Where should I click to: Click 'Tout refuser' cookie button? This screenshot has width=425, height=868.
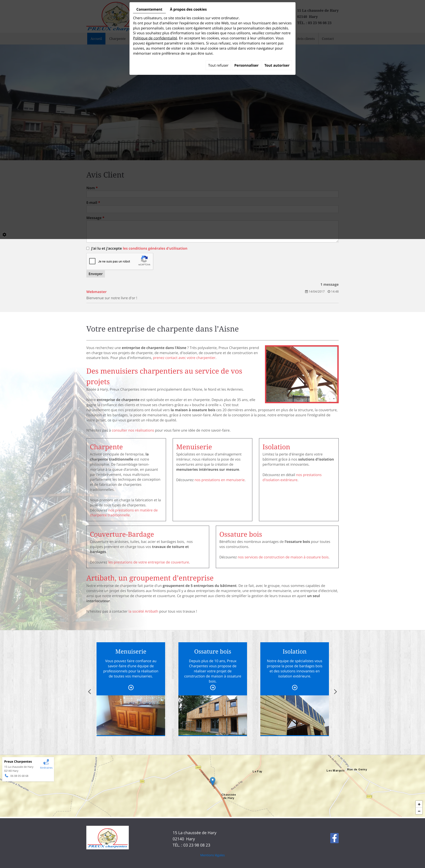pos(218,65)
